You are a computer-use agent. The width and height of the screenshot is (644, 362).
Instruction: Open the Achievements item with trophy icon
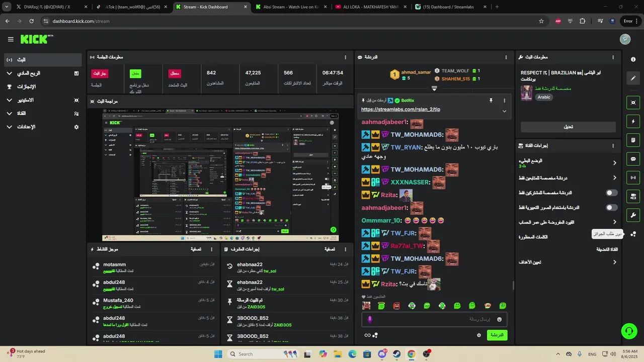(x=42, y=86)
